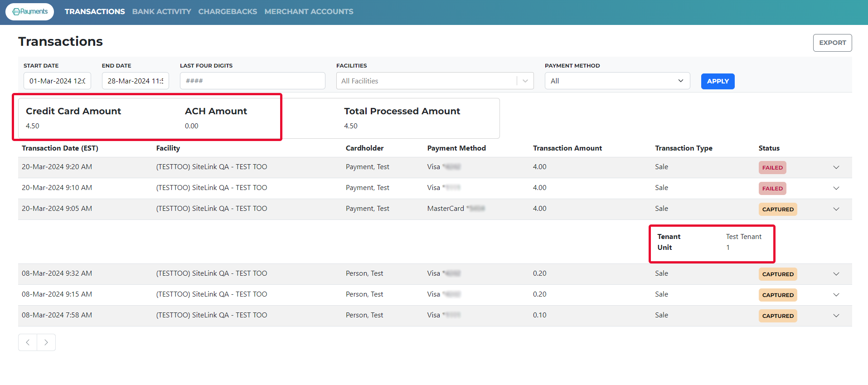
Task: Click the Payment Method column header
Action: tap(456, 148)
